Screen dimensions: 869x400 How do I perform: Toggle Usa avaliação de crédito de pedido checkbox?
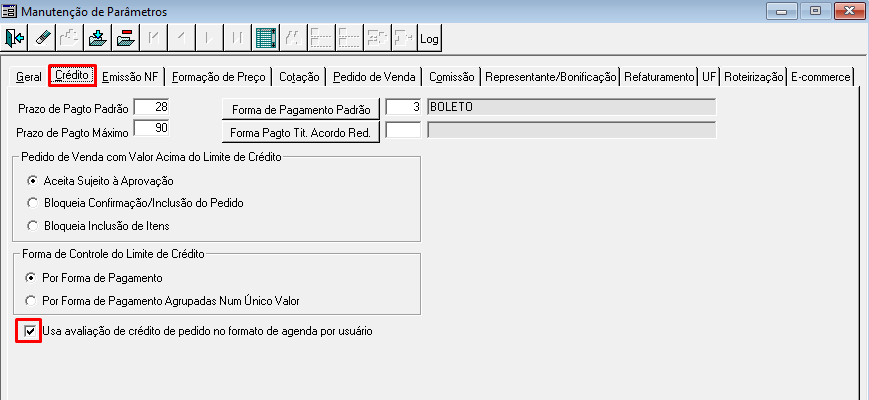click(28, 332)
